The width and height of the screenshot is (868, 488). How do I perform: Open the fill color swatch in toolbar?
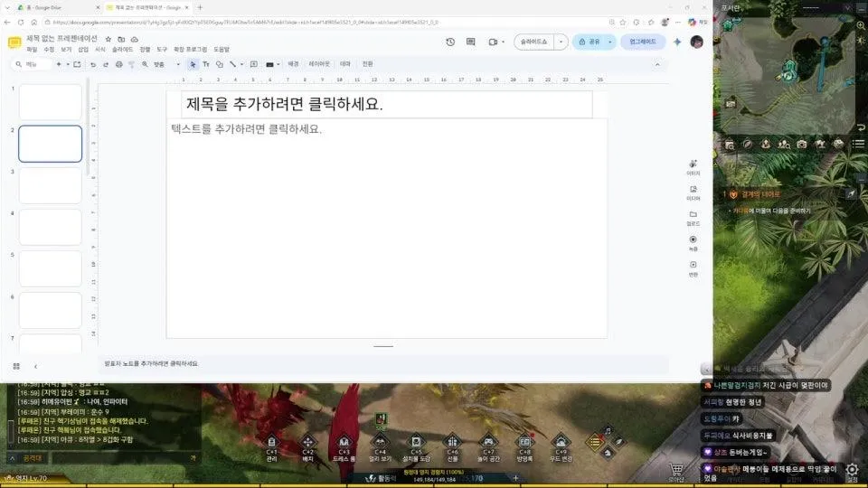tap(269, 65)
